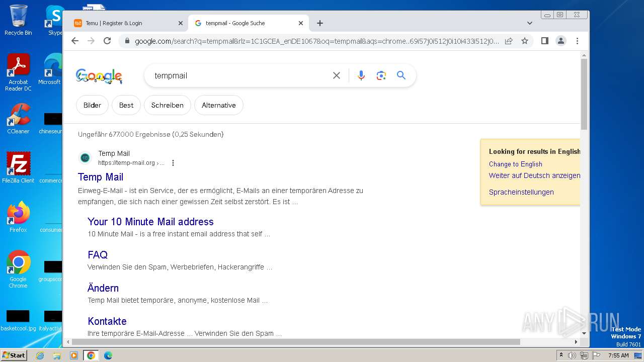Clear the search box with X
The width and height of the screenshot is (644, 362).
click(337, 75)
